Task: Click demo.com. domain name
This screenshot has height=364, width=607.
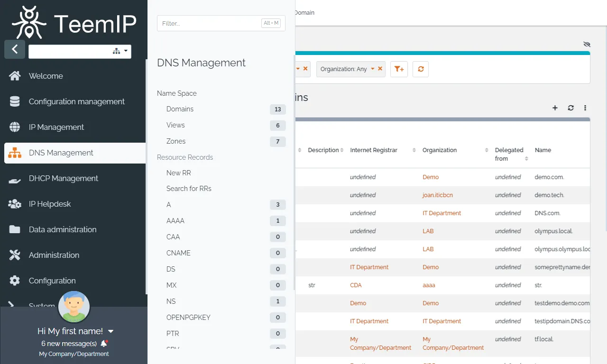Action: tap(549, 177)
